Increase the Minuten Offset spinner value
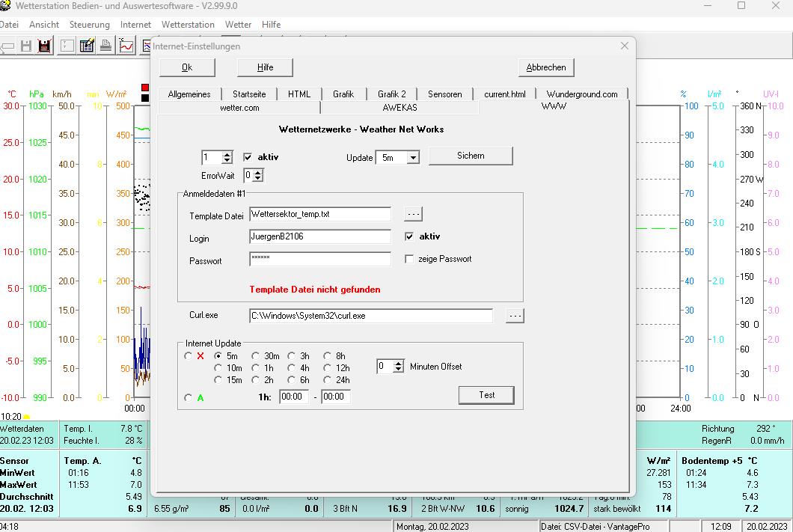Viewport: 793px width, 532px height. tap(399, 364)
